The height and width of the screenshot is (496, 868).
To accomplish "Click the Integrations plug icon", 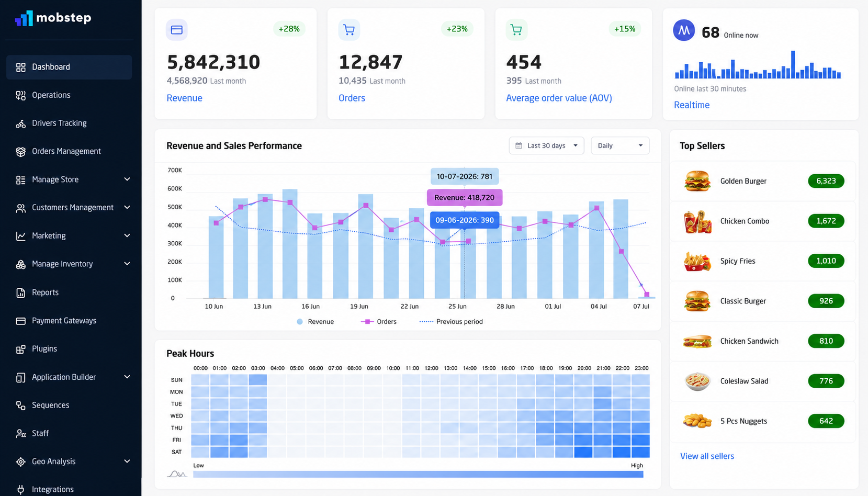I will (x=21, y=490).
